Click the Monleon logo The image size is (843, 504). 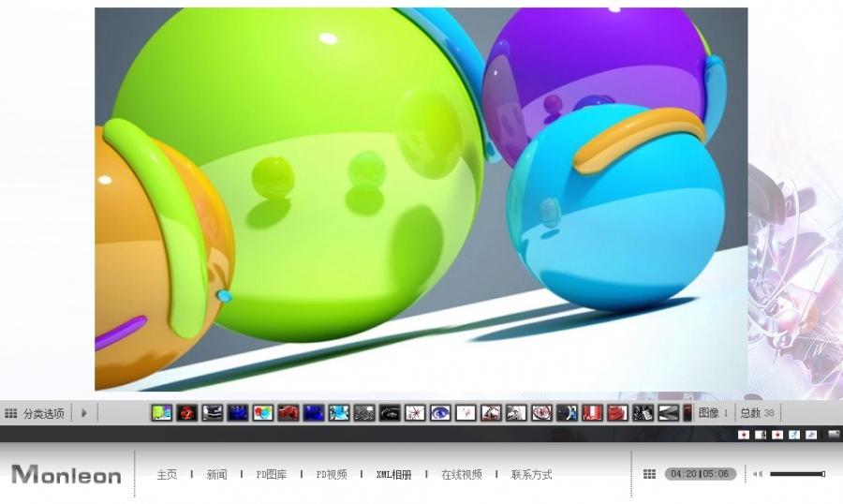(67, 474)
